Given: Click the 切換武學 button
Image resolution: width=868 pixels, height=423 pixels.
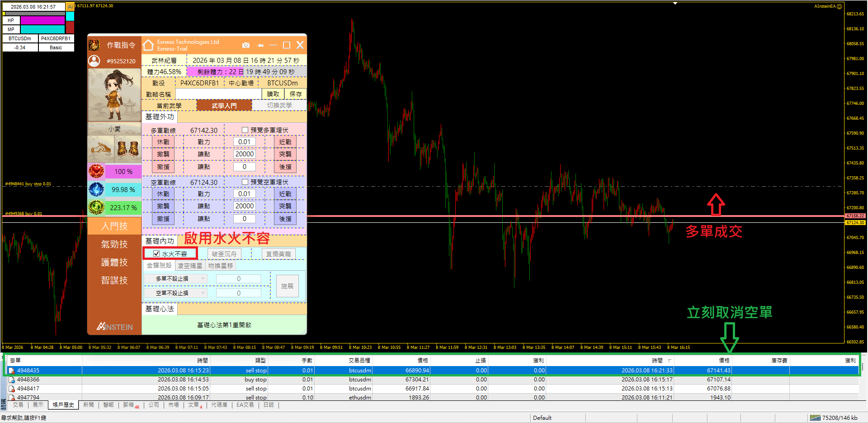Looking at the screenshot, I should click(279, 105).
